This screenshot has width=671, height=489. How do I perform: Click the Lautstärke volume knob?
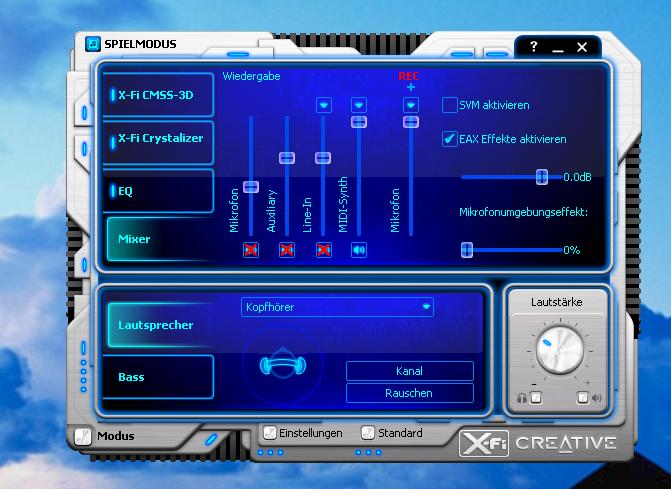(559, 350)
